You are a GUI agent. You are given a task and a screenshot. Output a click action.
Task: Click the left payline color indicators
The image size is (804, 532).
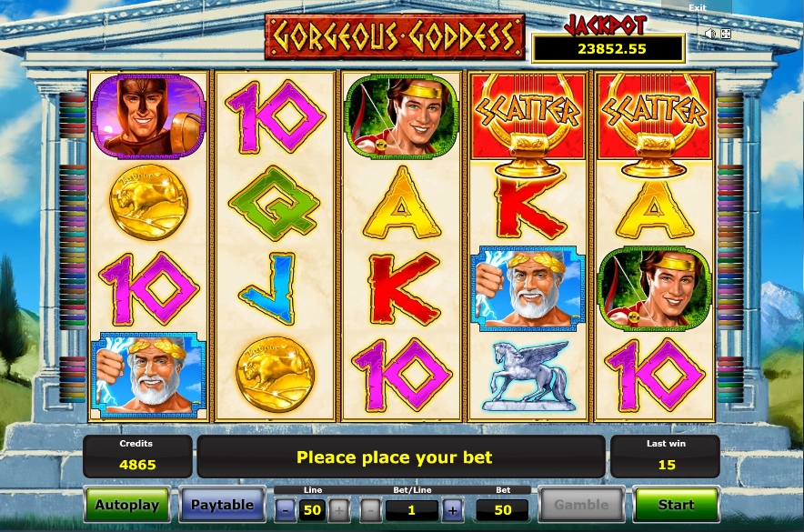[72, 247]
